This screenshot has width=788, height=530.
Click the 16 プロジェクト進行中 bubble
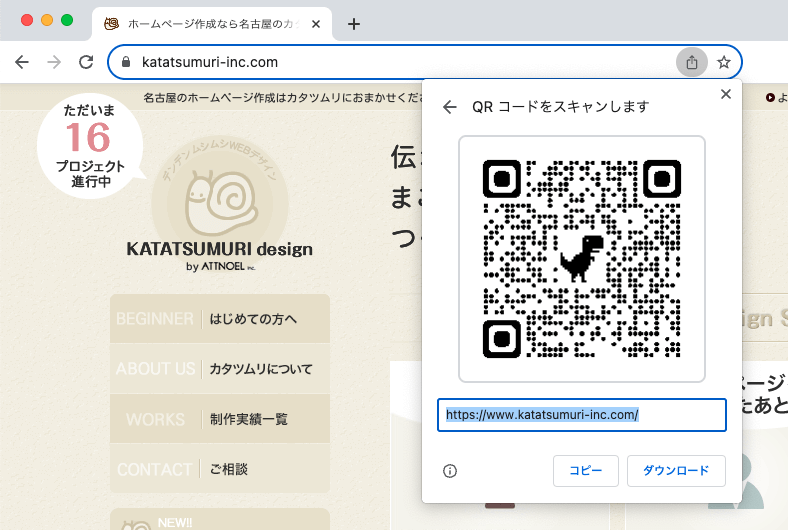click(x=90, y=146)
